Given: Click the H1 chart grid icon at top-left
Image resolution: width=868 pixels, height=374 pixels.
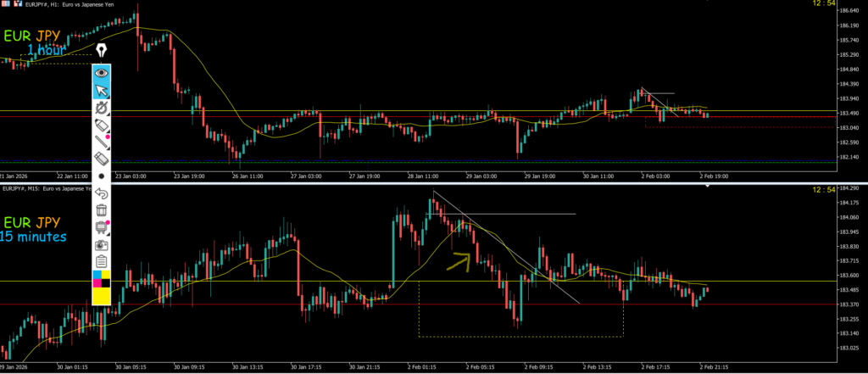Looking at the screenshot, I should (4, 4).
